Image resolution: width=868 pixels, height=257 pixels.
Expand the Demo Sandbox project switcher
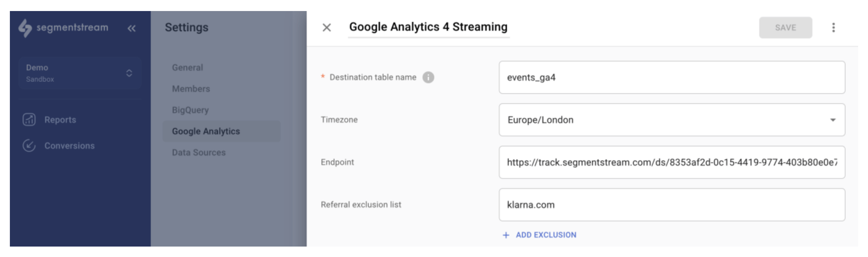point(80,73)
